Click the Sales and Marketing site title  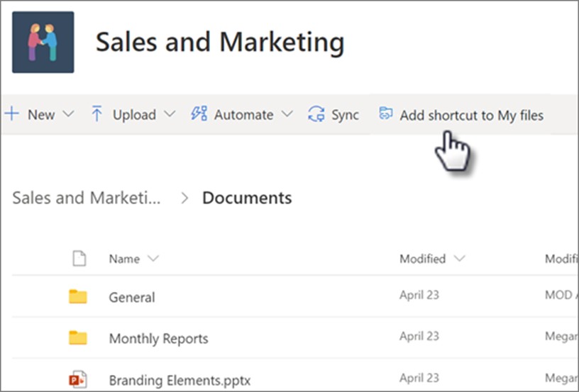pos(220,43)
